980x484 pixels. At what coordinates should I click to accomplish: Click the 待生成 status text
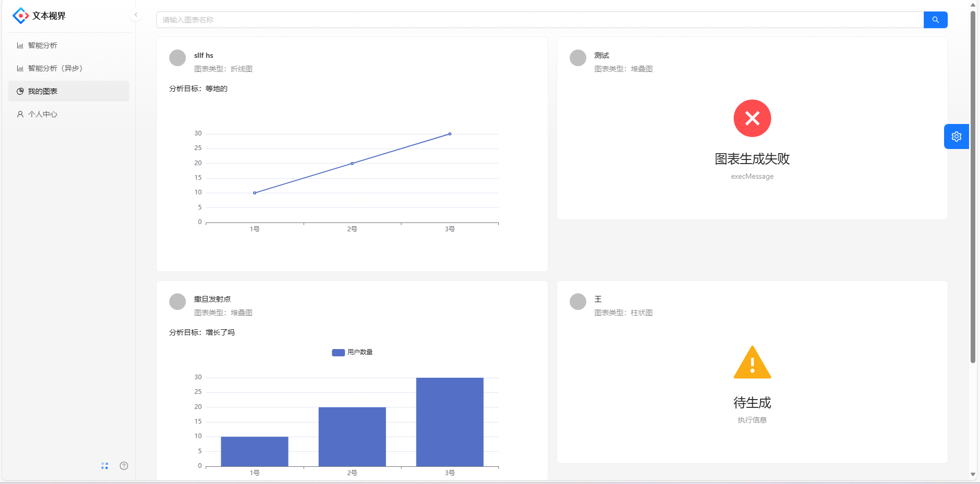point(752,403)
